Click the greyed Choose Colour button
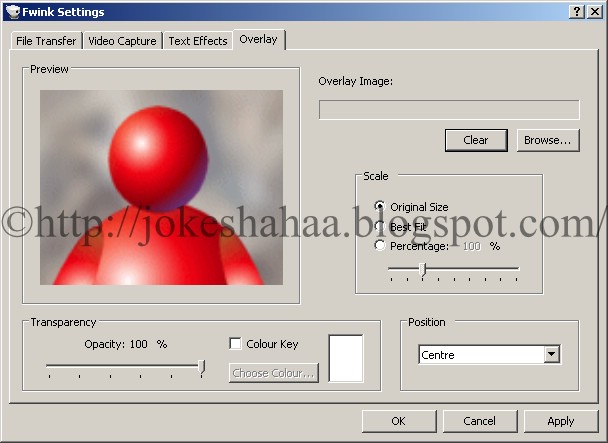This screenshot has width=608, height=443. 274,373
